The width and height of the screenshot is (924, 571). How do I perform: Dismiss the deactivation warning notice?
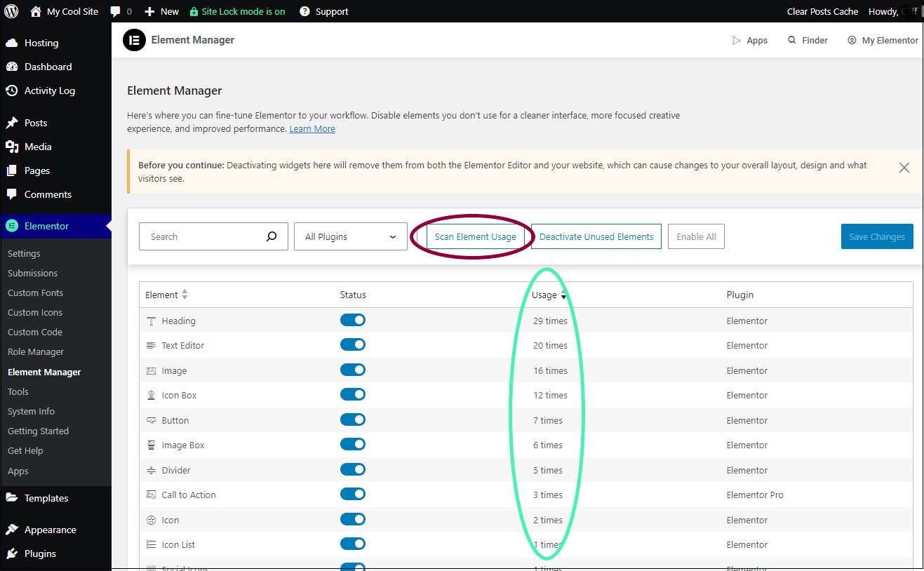click(904, 168)
